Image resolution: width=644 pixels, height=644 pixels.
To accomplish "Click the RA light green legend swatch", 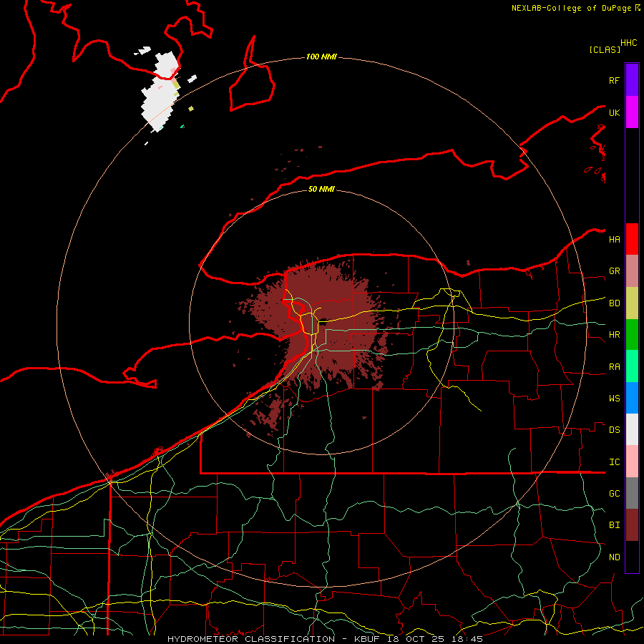I will click(632, 366).
